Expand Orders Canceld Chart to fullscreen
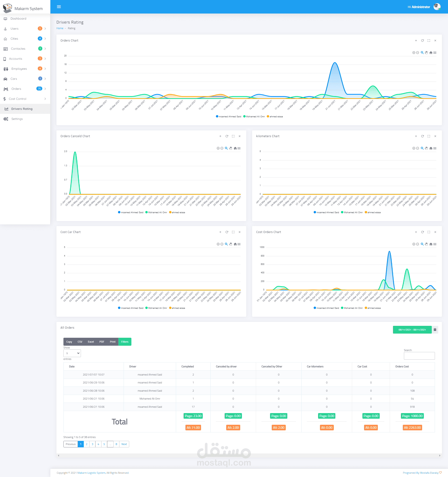Image resolution: width=448 pixels, height=477 pixels. [x=233, y=136]
